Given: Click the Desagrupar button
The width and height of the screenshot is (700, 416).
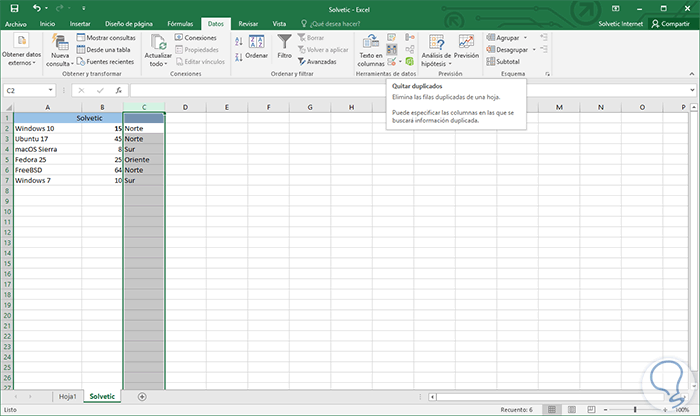Looking at the screenshot, I should 507,50.
